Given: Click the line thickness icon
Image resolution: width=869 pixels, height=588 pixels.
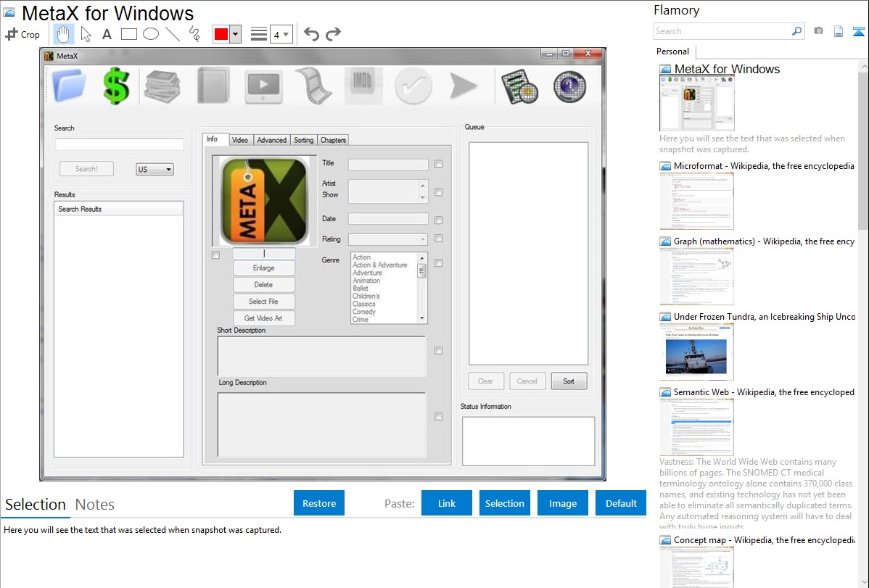Looking at the screenshot, I should [259, 34].
